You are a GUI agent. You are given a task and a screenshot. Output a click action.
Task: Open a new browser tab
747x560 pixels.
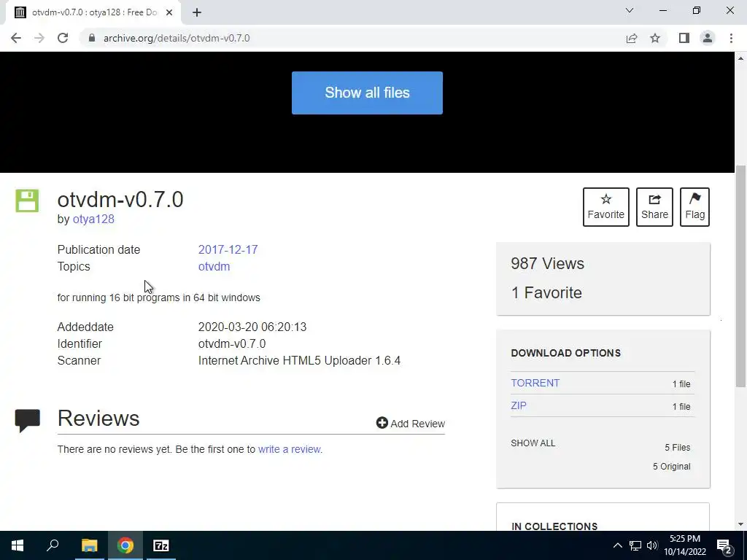[x=197, y=12]
